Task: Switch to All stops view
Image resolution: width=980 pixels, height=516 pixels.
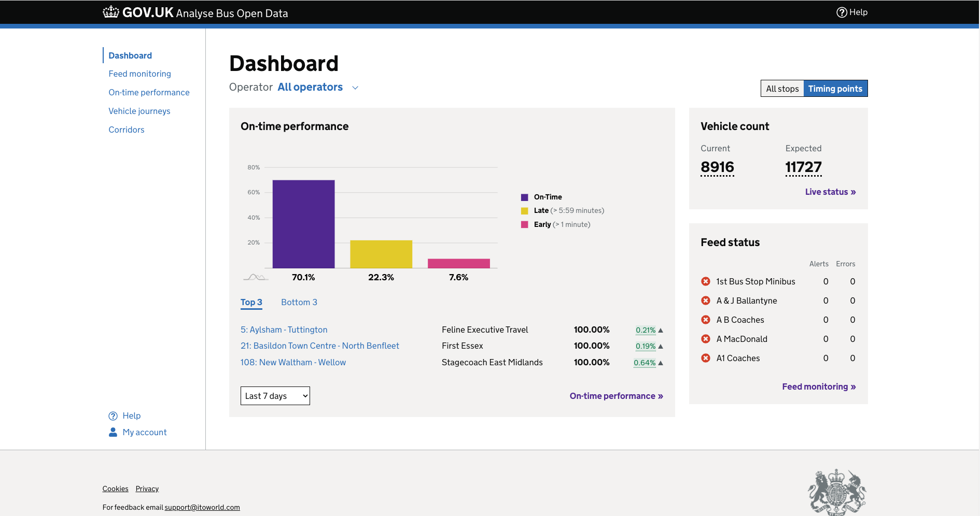Action: [782, 88]
